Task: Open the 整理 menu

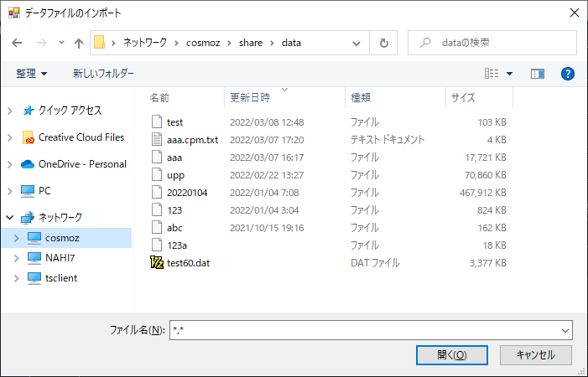Action: (x=32, y=74)
